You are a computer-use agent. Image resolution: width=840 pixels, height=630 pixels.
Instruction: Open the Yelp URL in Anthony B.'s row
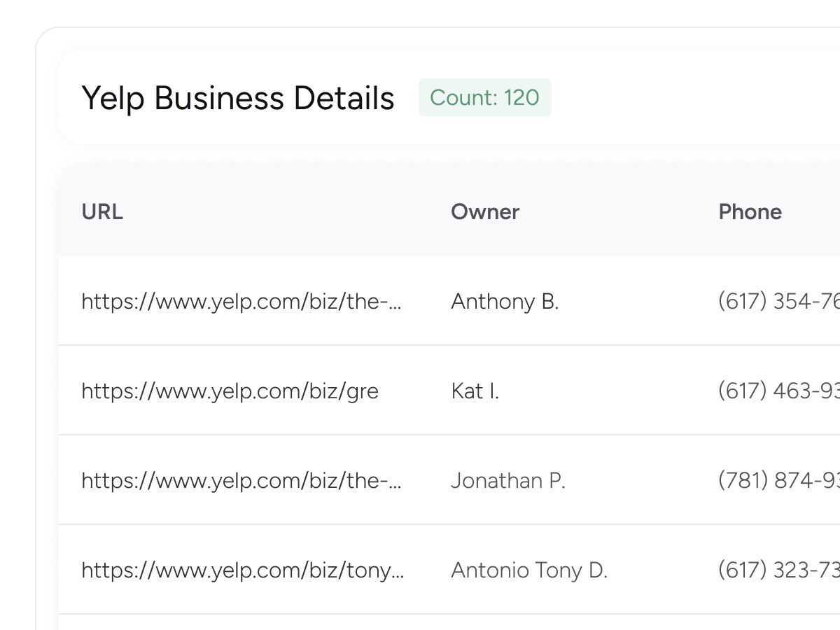242,302
